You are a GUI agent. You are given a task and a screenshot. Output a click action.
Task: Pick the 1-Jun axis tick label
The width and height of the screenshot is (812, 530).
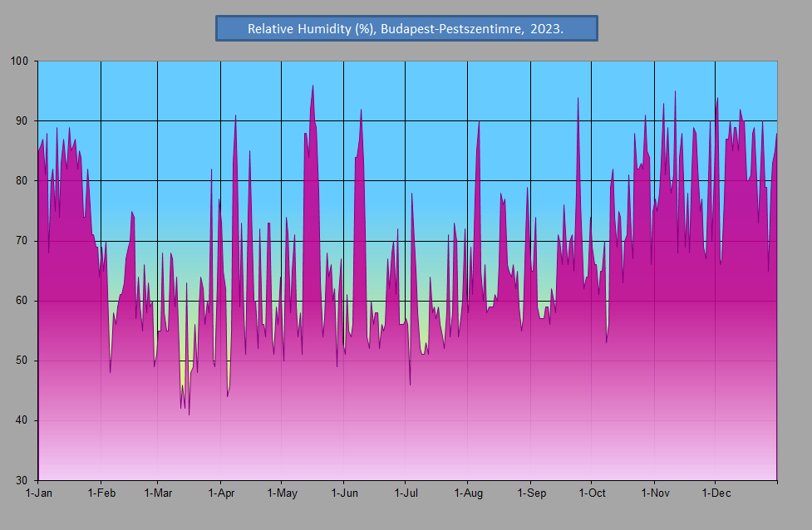point(344,493)
